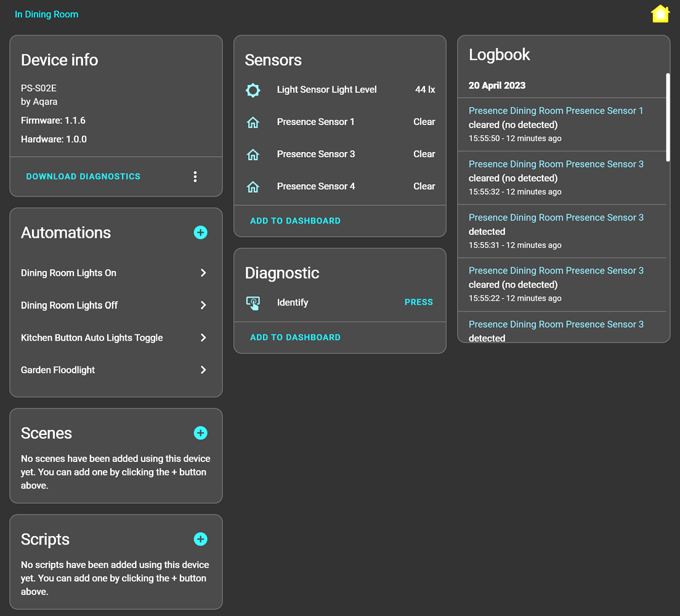Click the Light Sensor brightness icon
680x616 pixels.
coord(253,90)
